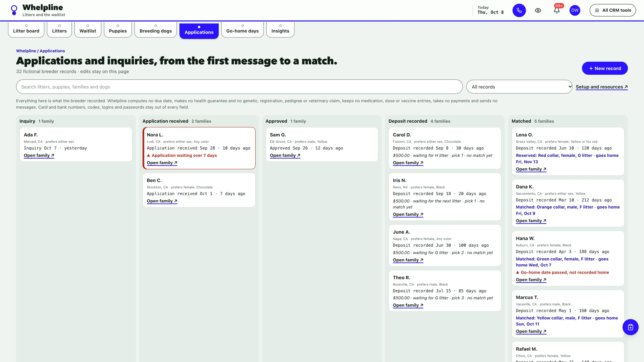Open family link for Marcus T.
This screenshot has width=644, height=362.
[x=531, y=331]
